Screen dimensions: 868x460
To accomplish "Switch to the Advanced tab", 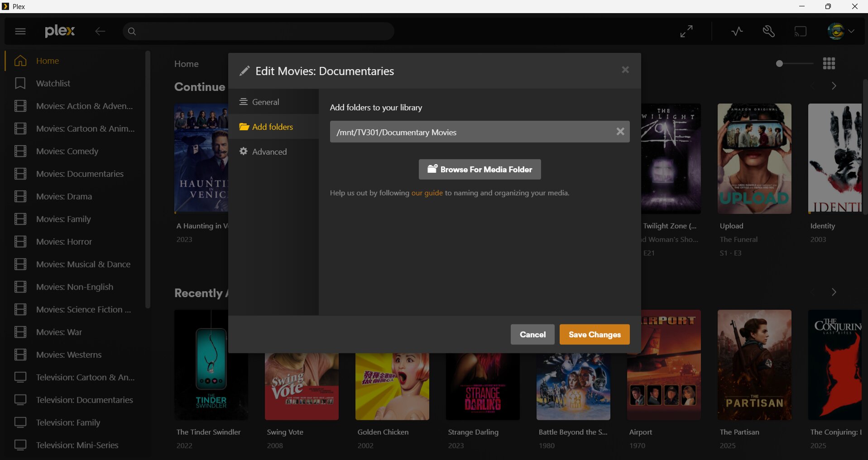I will (273, 152).
